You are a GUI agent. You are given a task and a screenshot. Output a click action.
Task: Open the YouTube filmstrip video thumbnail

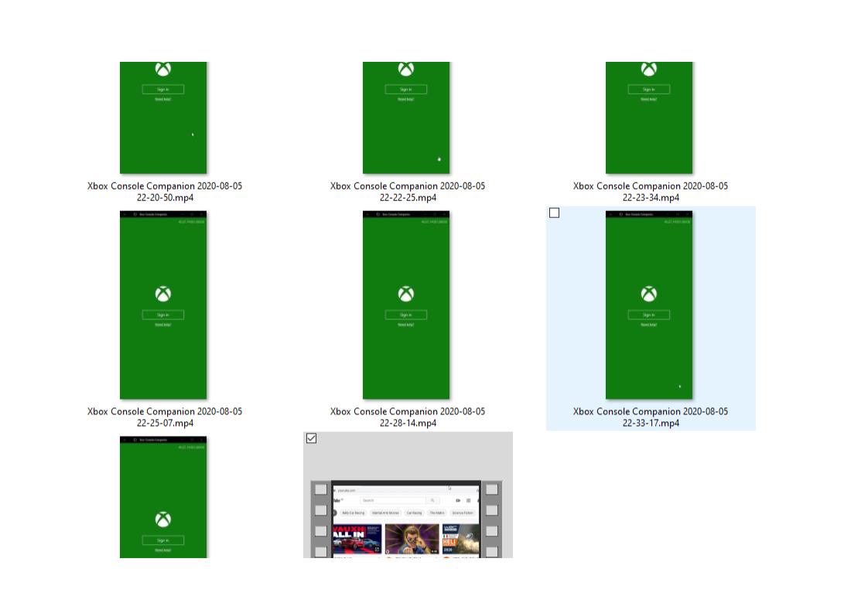(406, 519)
